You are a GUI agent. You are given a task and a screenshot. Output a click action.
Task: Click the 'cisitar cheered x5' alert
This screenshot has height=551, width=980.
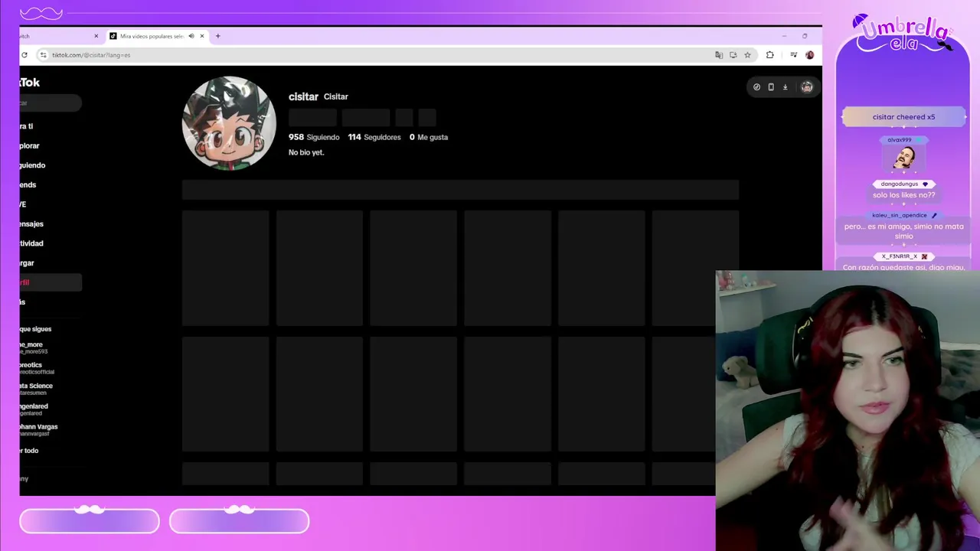(x=903, y=117)
